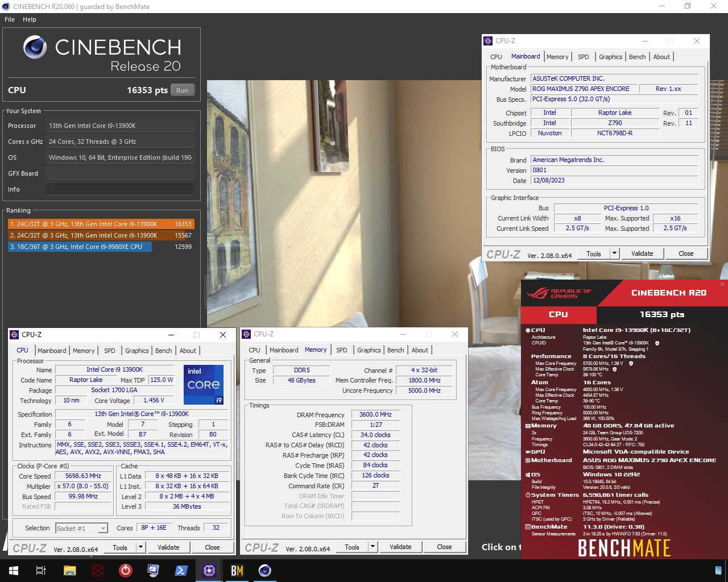Viewport: 728px width, 582px height.
Task: Click the CPU section icon in BenchMate panel
Action: 528,330
